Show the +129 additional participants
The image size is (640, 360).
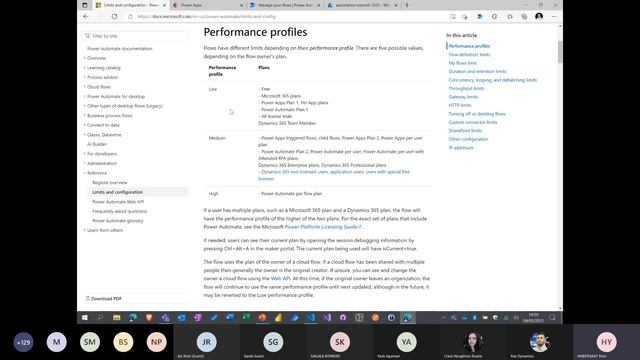pyautogui.click(x=23, y=342)
